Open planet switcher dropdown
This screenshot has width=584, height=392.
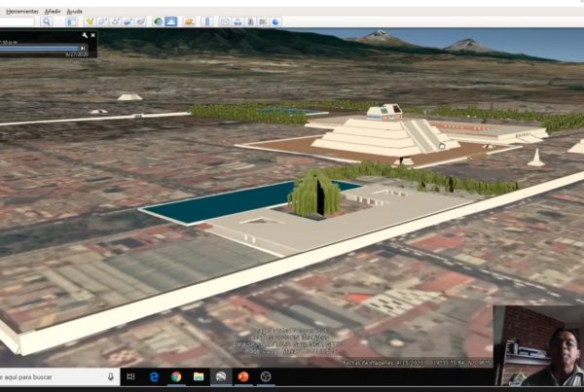190,20
